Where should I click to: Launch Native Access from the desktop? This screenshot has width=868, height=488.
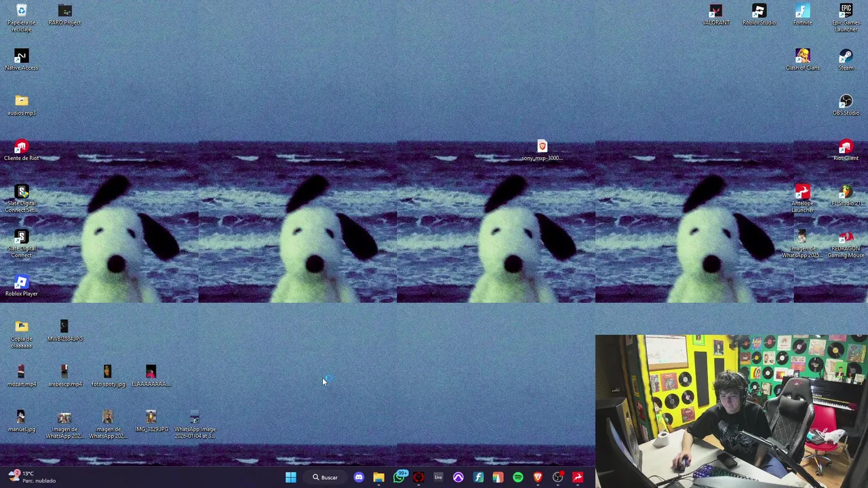(22, 60)
